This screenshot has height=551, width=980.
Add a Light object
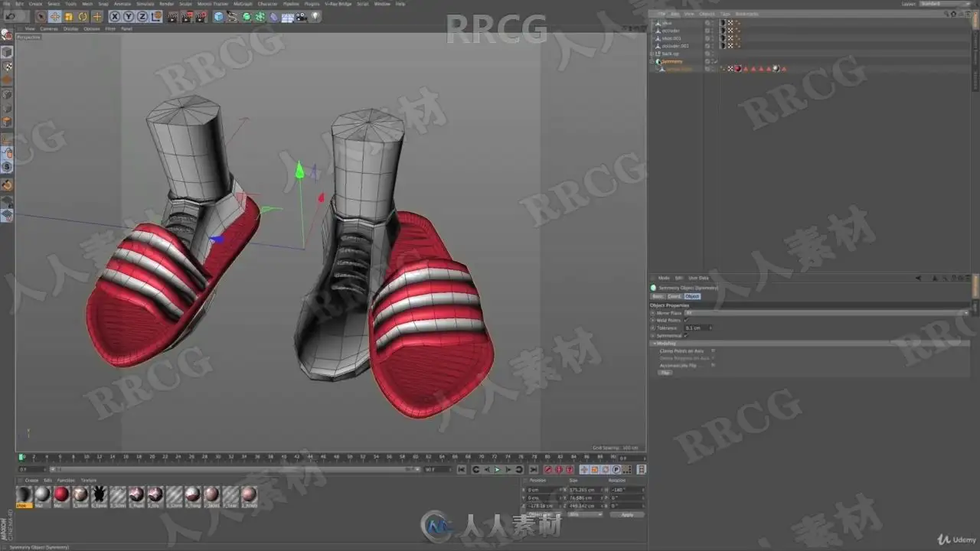315,17
